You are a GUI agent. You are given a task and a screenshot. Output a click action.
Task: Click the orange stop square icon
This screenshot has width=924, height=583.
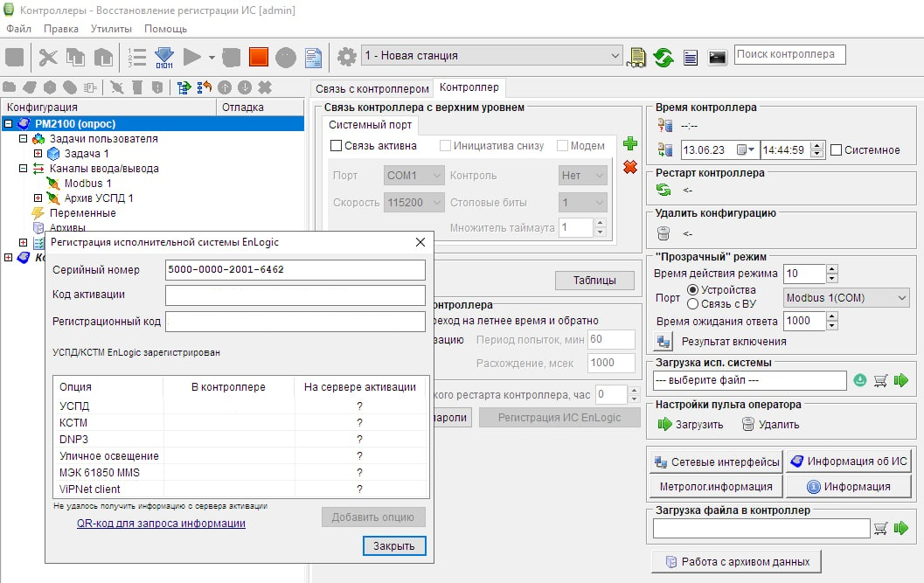(258, 57)
